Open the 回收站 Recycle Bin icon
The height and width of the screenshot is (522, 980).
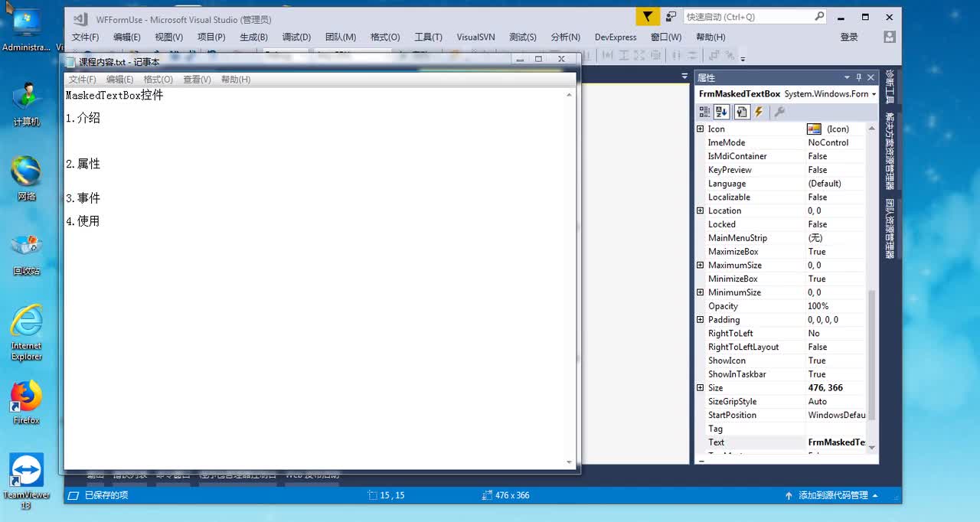click(26, 253)
